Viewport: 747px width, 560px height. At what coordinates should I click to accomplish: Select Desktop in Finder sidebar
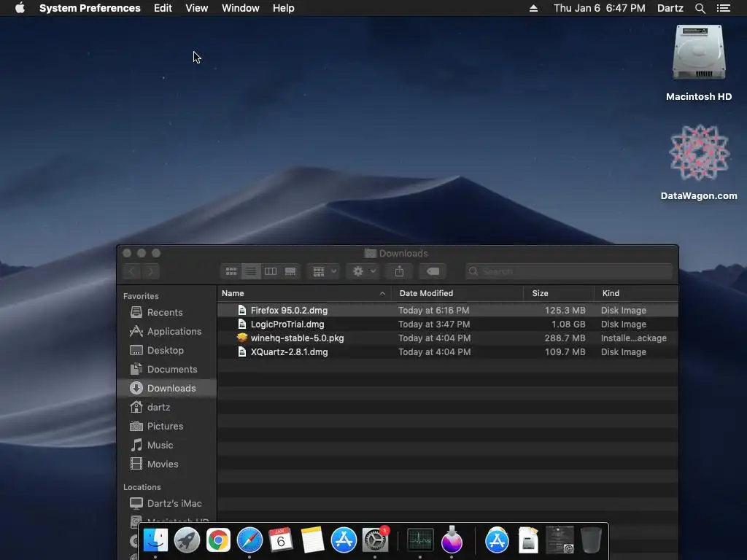(x=166, y=351)
